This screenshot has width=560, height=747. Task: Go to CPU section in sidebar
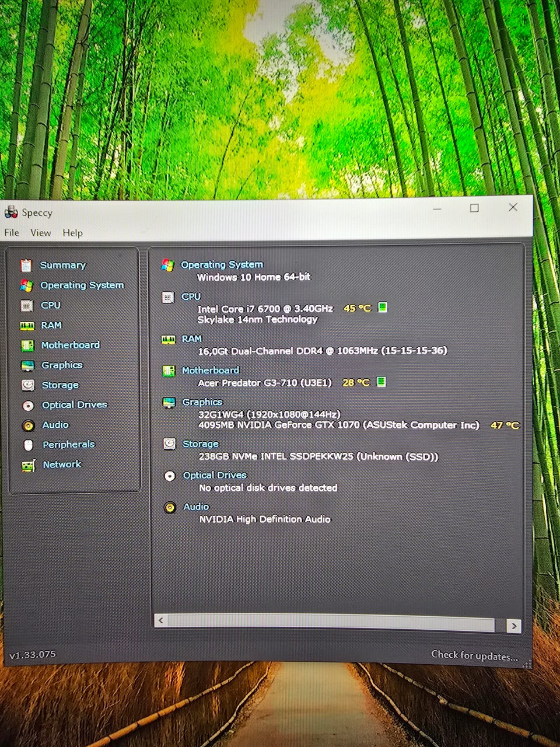coord(51,305)
